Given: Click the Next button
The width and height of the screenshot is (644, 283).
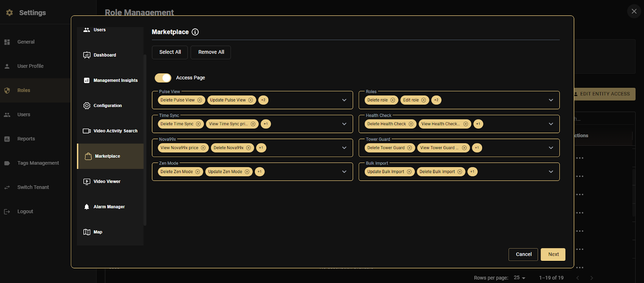Looking at the screenshot, I should [x=553, y=254].
